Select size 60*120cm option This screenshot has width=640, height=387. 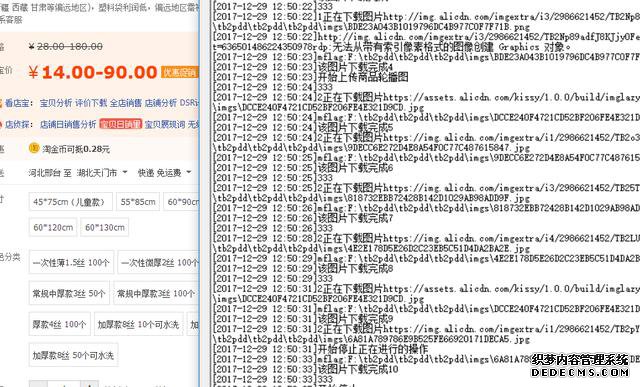(x=53, y=227)
